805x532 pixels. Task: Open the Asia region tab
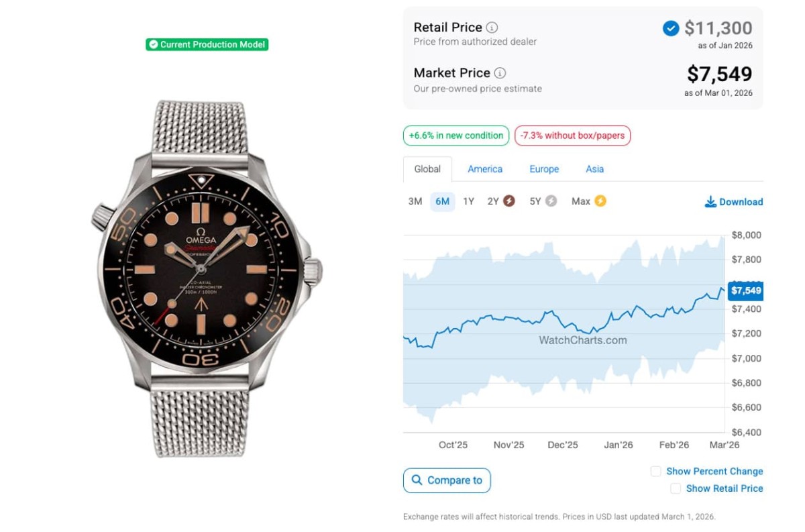pos(595,169)
